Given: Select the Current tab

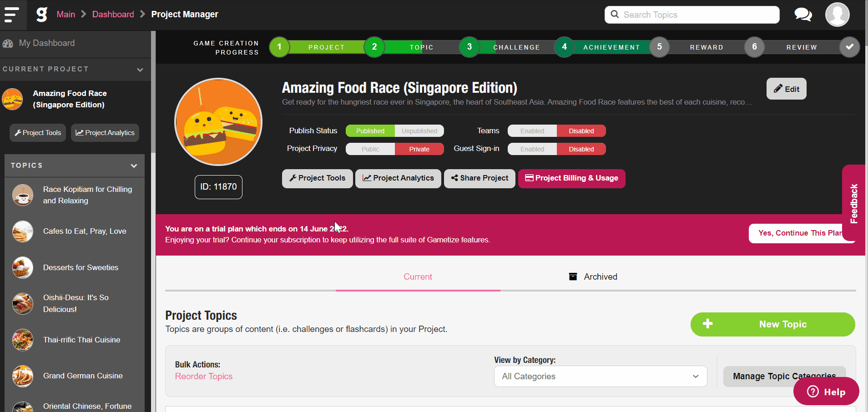Looking at the screenshot, I should click(x=418, y=276).
